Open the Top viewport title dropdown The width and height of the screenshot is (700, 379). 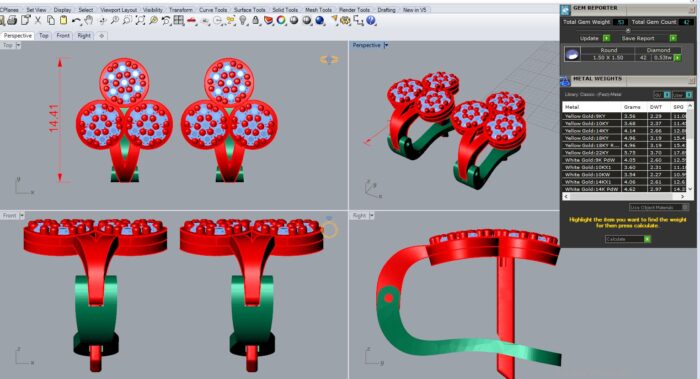[18, 45]
